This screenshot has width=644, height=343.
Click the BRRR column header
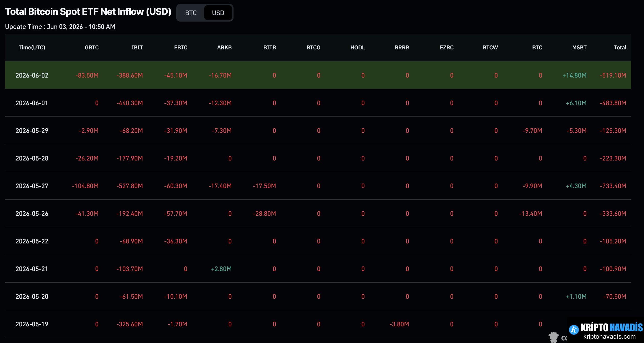(x=402, y=47)
